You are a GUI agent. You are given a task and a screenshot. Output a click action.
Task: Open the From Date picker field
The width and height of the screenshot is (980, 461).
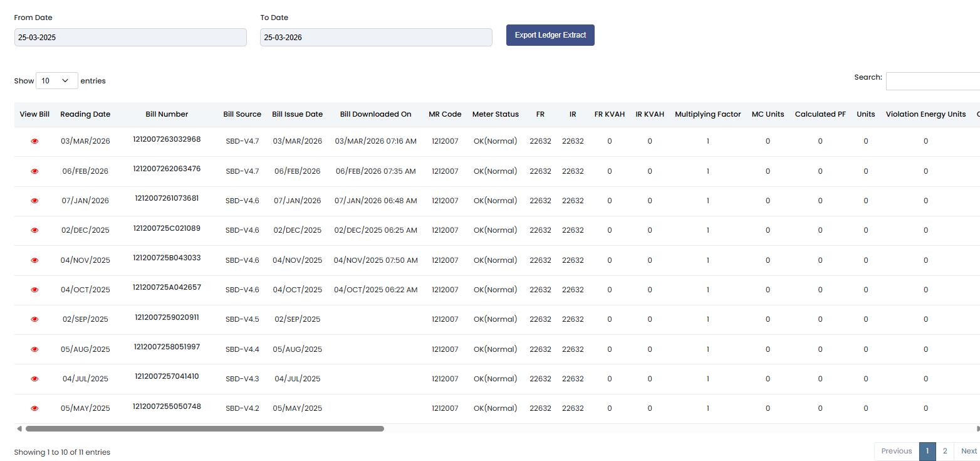click(130, 38)
